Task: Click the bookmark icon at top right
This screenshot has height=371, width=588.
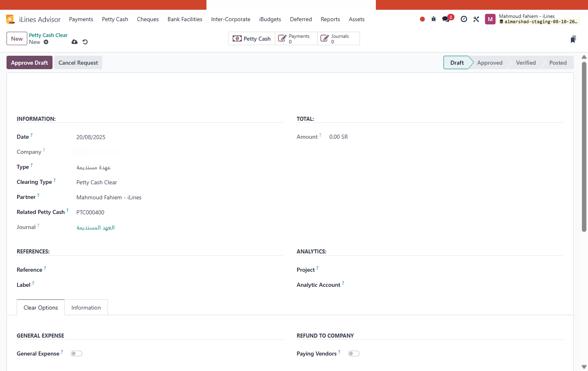Action: click(x=573, y=39)
